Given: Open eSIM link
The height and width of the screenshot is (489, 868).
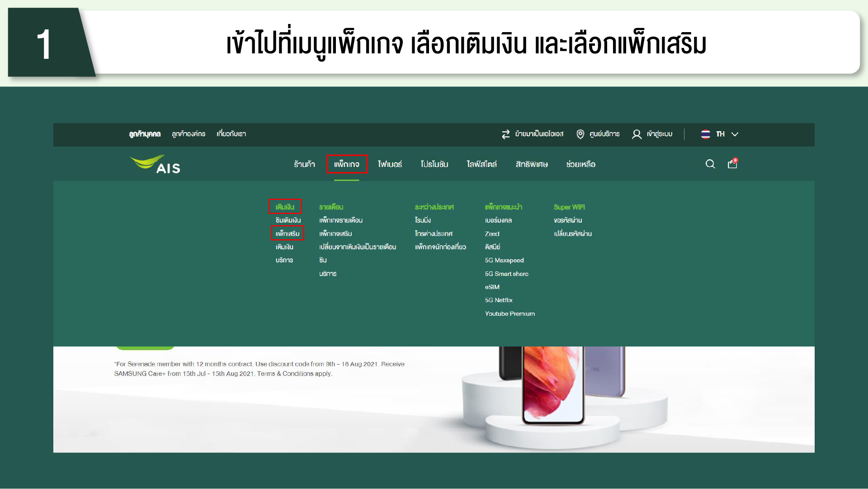Looking at the screenshot, I should [492, 287].
